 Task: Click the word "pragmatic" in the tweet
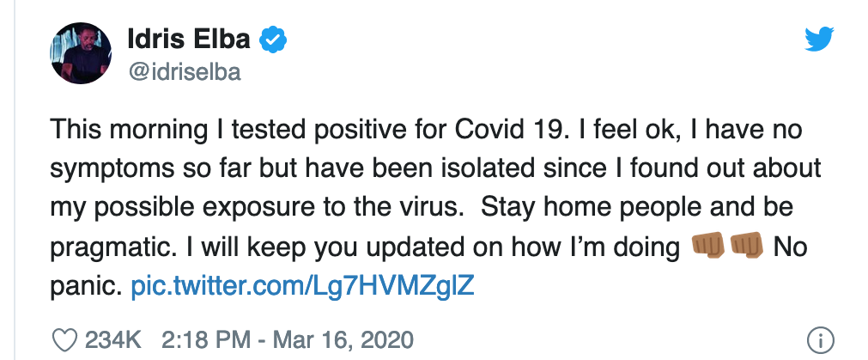point(104,247)
